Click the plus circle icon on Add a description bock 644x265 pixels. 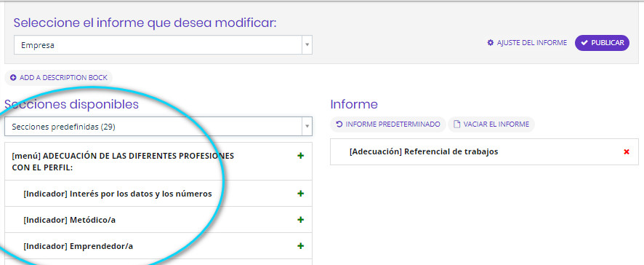tap(14, 77)
